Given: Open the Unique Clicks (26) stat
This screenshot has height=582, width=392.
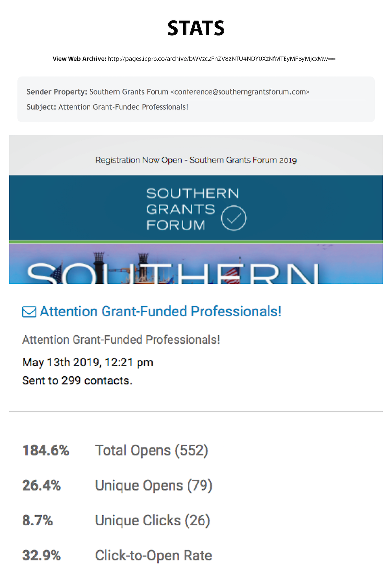Looking at the screenshot, I should (x=153, y=521).
